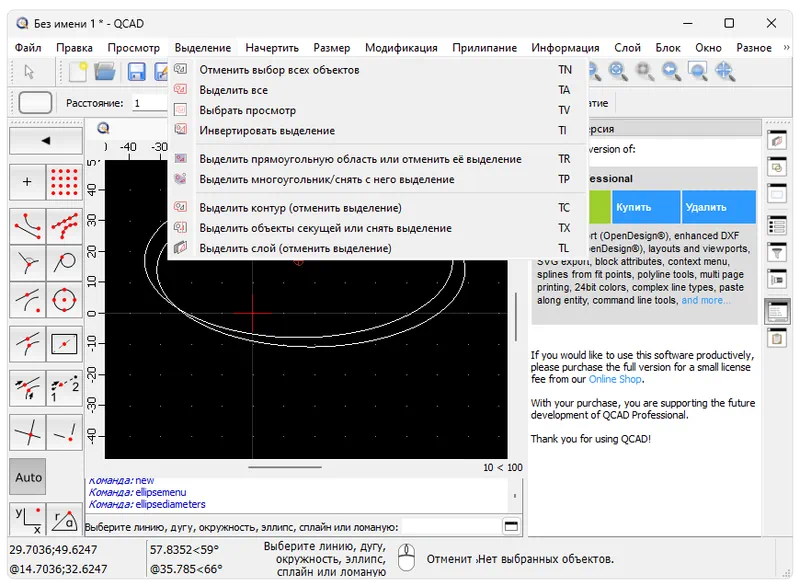Click the snap tool with black arrows on curves
This screenshot has width=800, height=586.
28,388
